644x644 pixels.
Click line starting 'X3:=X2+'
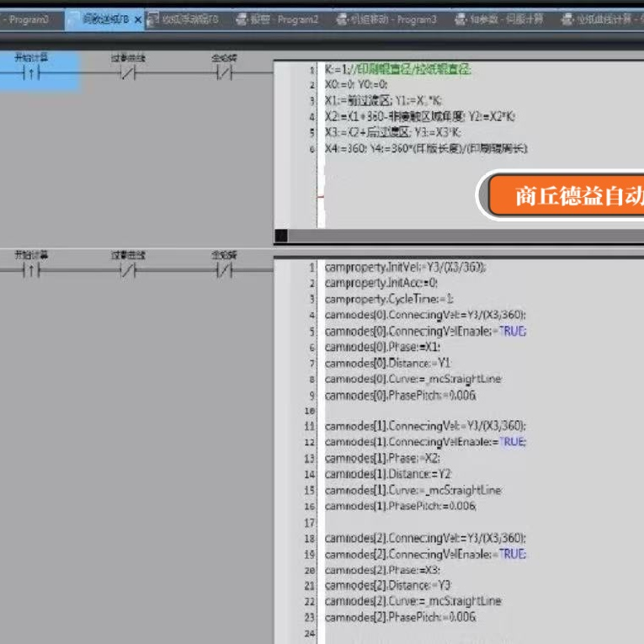tap(393, 132)
